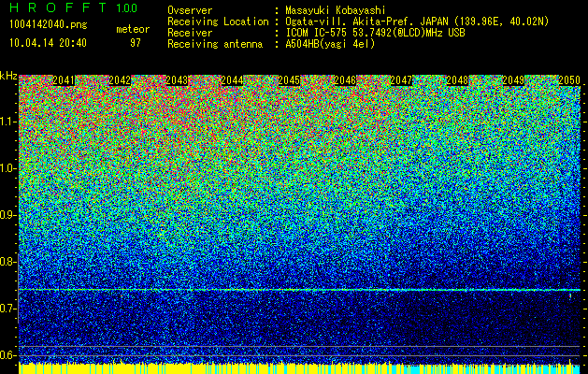Click the 0.9 frequency axis label
This screenshot has height=374, width=588.
pyautogui.click(x=7, y=215)
